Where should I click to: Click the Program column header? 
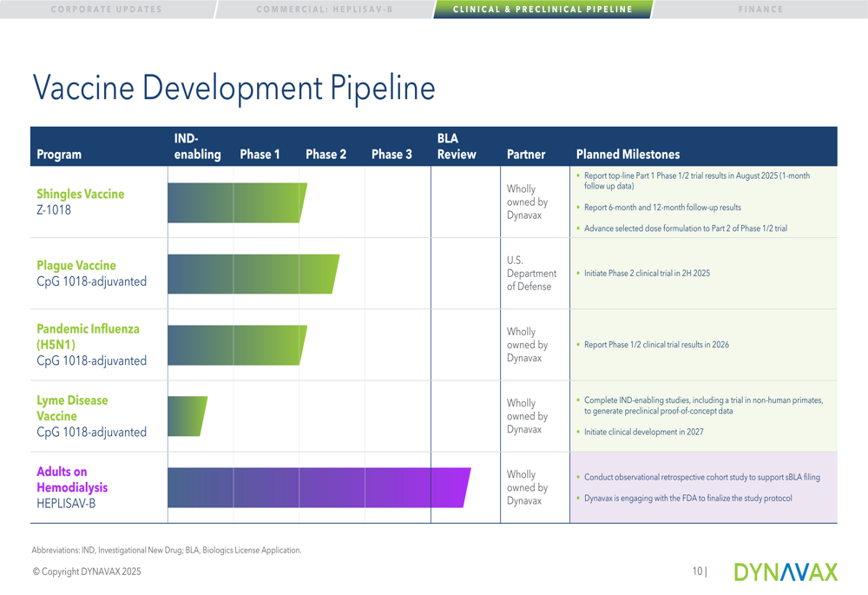click(59, 155)
